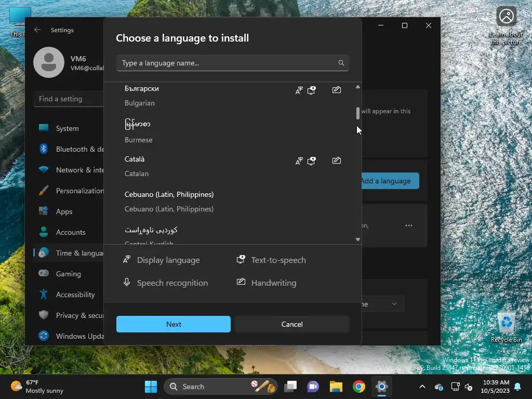Screen dimensions: 532x399
Task: Open System settings category
Action: 69,128
